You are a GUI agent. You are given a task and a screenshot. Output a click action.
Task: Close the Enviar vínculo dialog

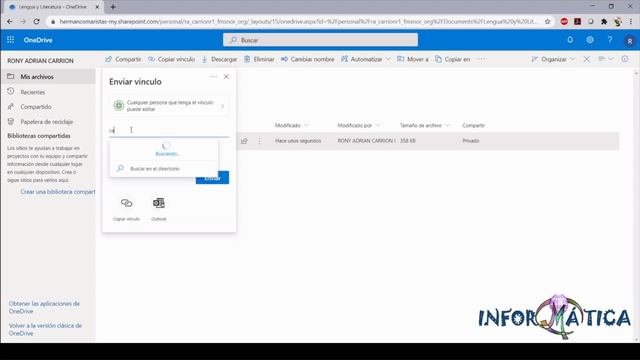226,76
